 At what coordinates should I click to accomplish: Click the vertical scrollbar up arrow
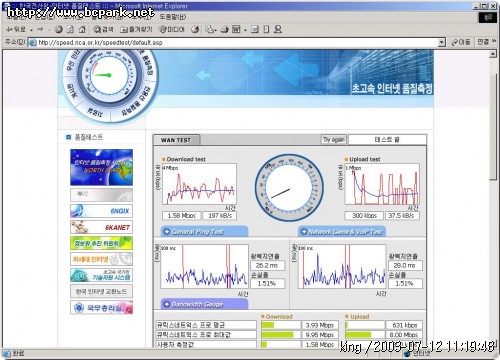(x=493, y=54)
